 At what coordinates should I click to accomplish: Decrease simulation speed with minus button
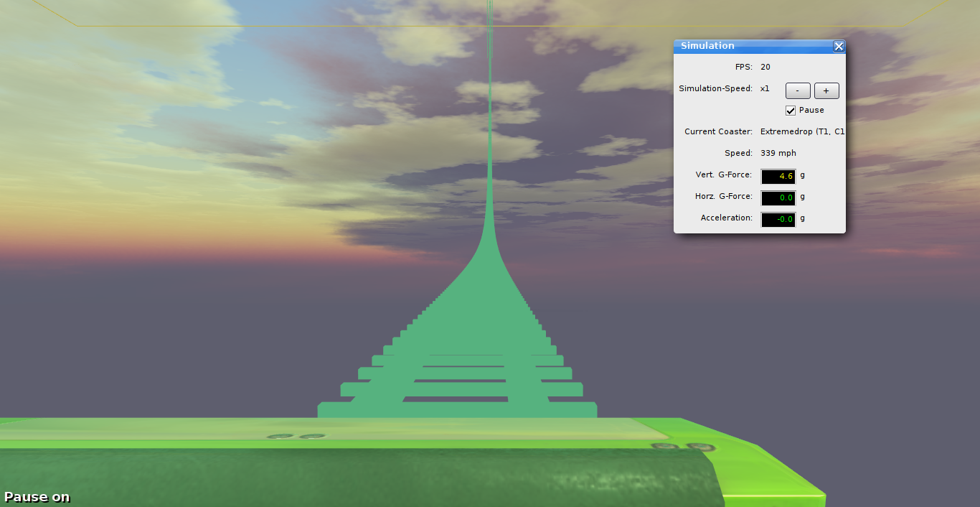798,90
